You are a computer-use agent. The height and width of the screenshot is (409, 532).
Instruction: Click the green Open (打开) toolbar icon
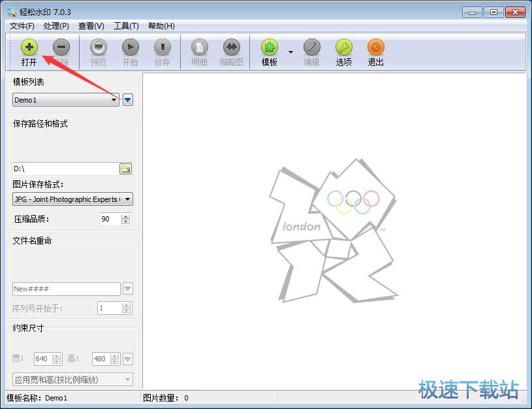pyautogui.click(x=29, y=48)
